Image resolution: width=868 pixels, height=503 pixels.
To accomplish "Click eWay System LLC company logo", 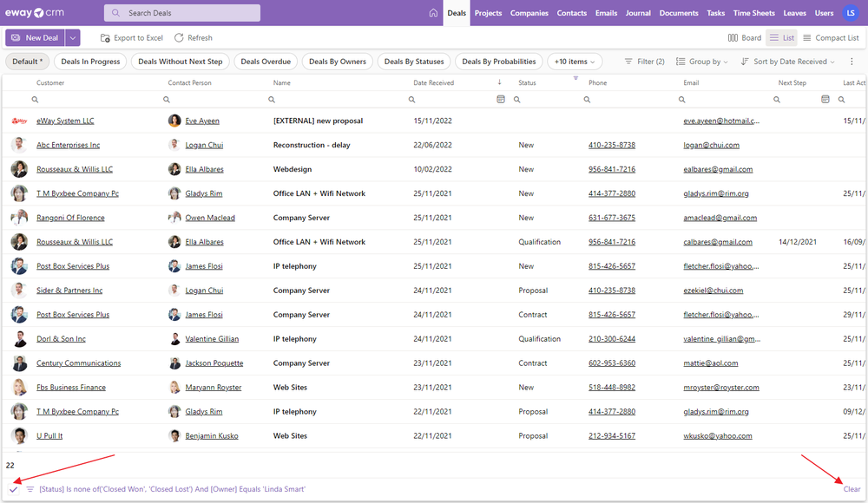I will click(x=19, y=121).
